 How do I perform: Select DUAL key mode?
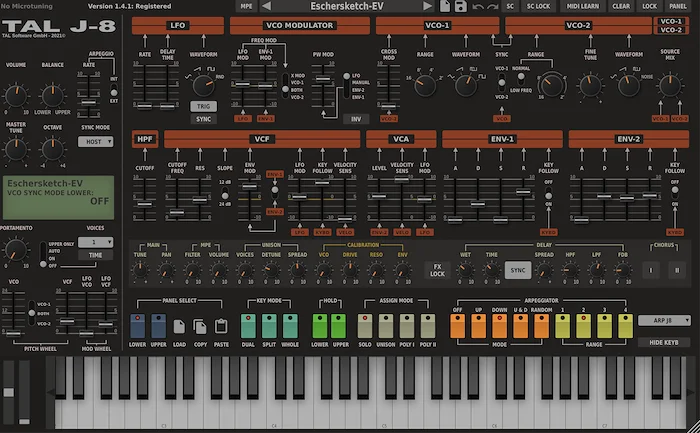pyautogui.click(x=248, y=326)
